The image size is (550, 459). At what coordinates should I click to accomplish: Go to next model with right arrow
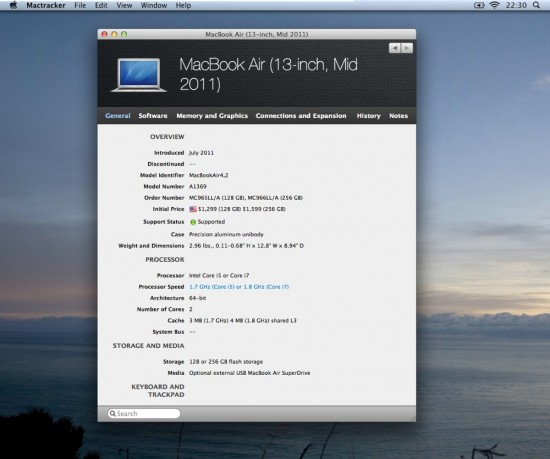pos(407,48)
